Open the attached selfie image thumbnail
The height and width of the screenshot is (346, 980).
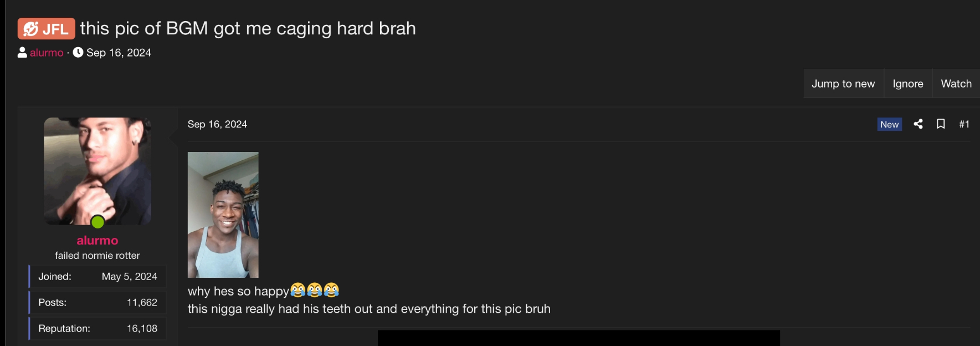click(223, 215)
